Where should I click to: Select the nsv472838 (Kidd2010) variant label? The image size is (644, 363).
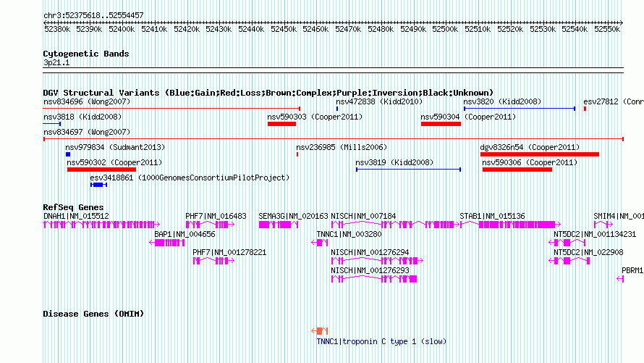coord(379,101)
